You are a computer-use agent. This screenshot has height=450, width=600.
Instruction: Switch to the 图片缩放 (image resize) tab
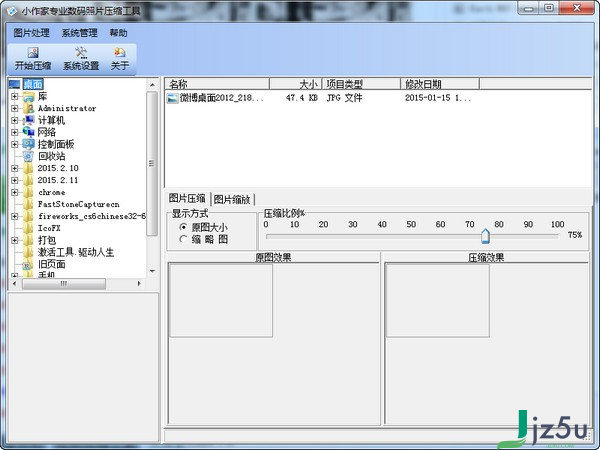(x=233, y=199)
